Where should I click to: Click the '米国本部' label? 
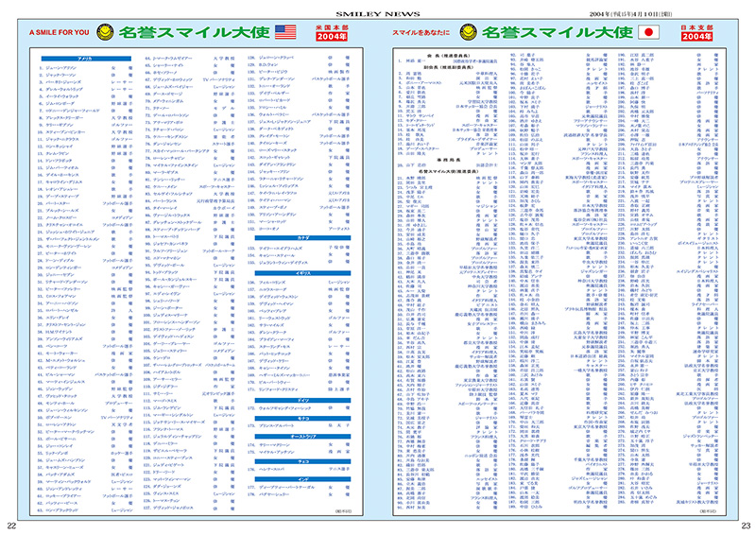pyautogui.click(x=332, y=27)
